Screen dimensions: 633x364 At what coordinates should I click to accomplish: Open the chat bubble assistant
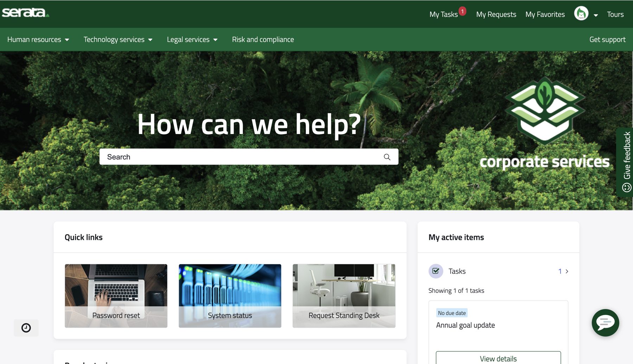click(x=605, y=323)
